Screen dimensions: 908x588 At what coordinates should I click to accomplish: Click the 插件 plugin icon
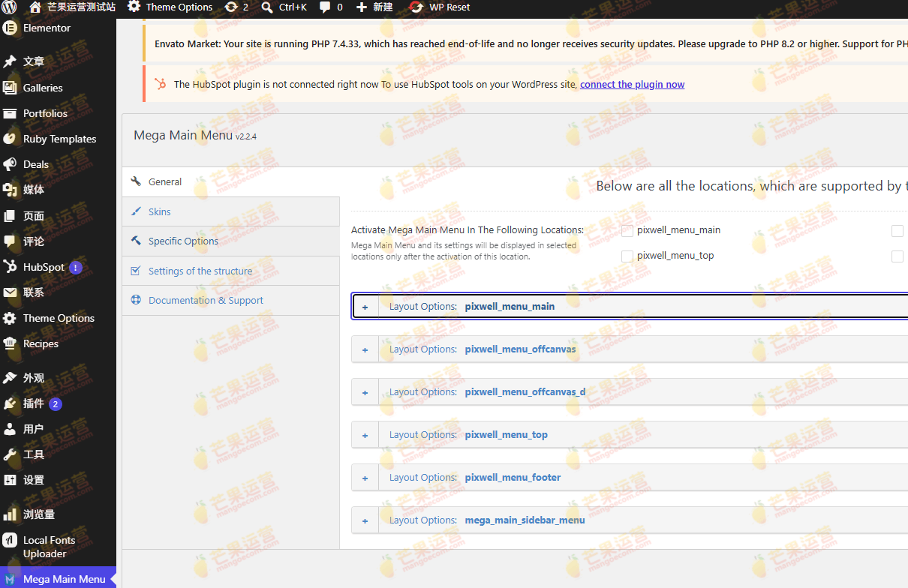(x=10, y=403)
